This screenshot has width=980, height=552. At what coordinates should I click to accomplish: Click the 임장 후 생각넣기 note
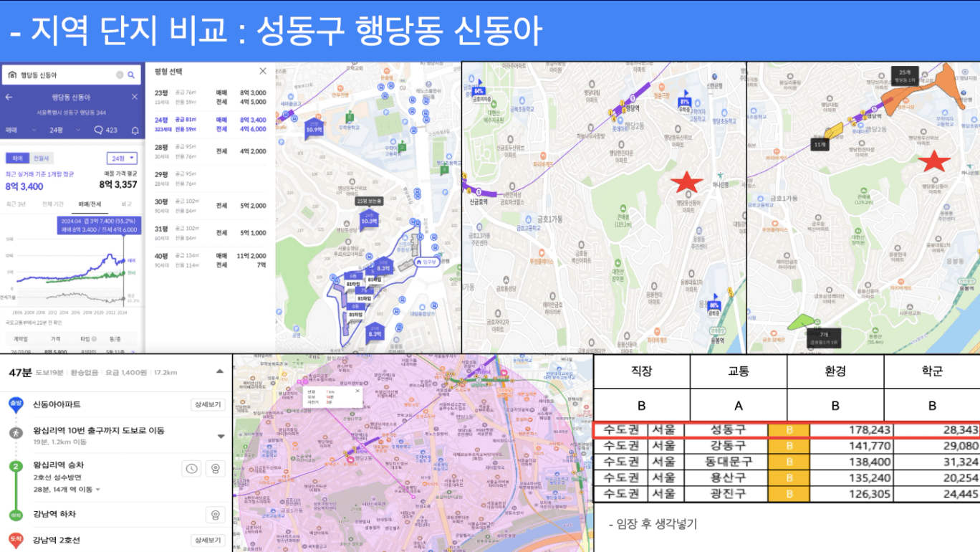(x=653, y=524)
